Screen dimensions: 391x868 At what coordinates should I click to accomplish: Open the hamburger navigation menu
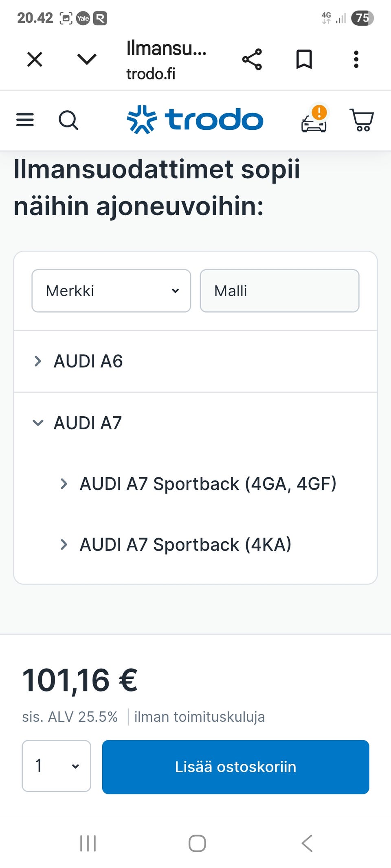pyautogui.click(x=25, y=120)
